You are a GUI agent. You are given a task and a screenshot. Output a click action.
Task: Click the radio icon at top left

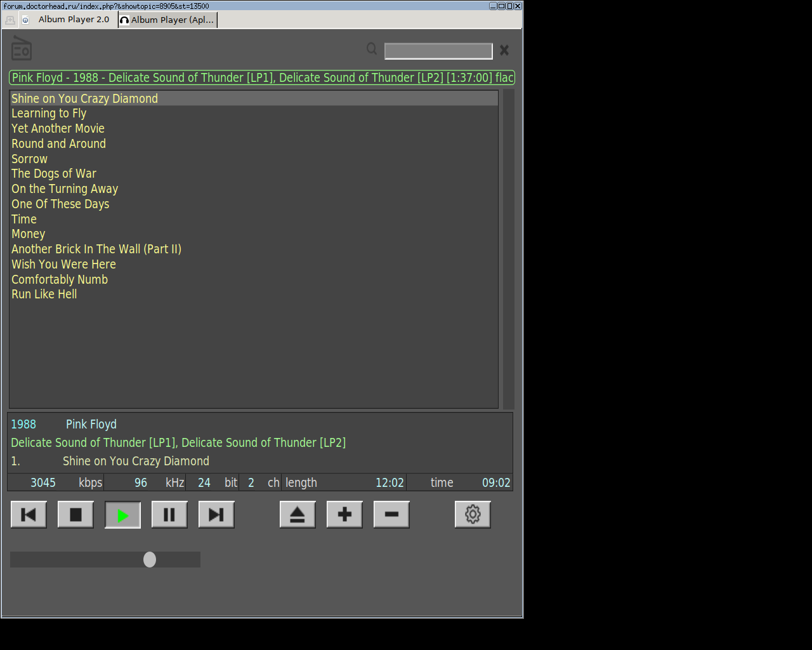22,48
